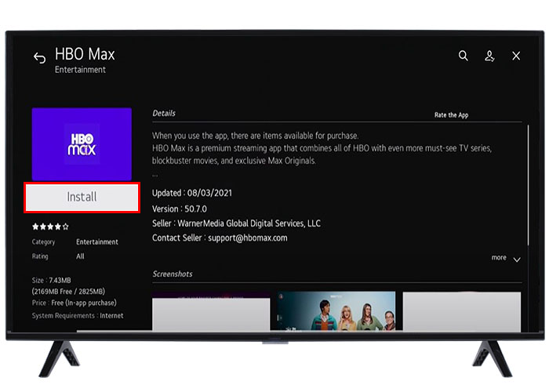Click the four-star rating icons
This screenshot has height=392, width=549.
click(50, 227)
